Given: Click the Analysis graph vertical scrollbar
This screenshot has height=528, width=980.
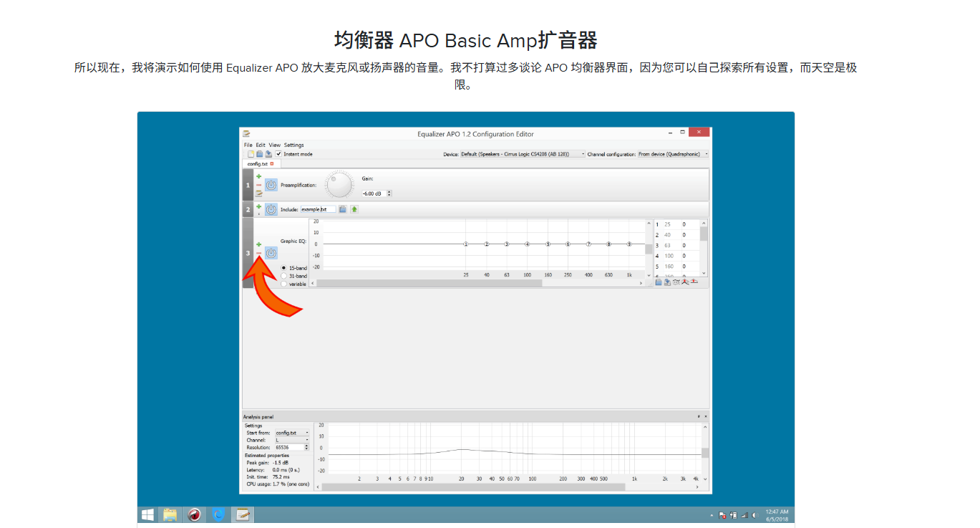Looking at the screenshot, I should (x=704, y=453).
